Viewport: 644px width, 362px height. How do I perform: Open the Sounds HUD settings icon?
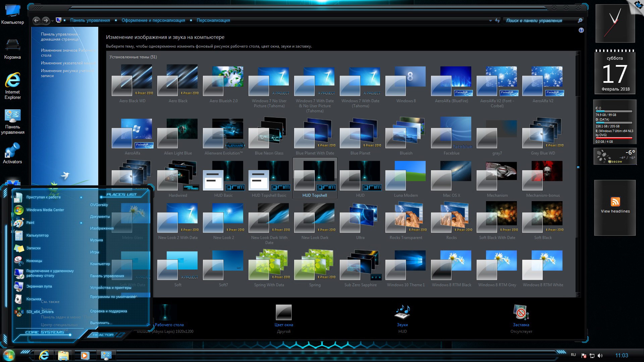[x=402, y=312]
